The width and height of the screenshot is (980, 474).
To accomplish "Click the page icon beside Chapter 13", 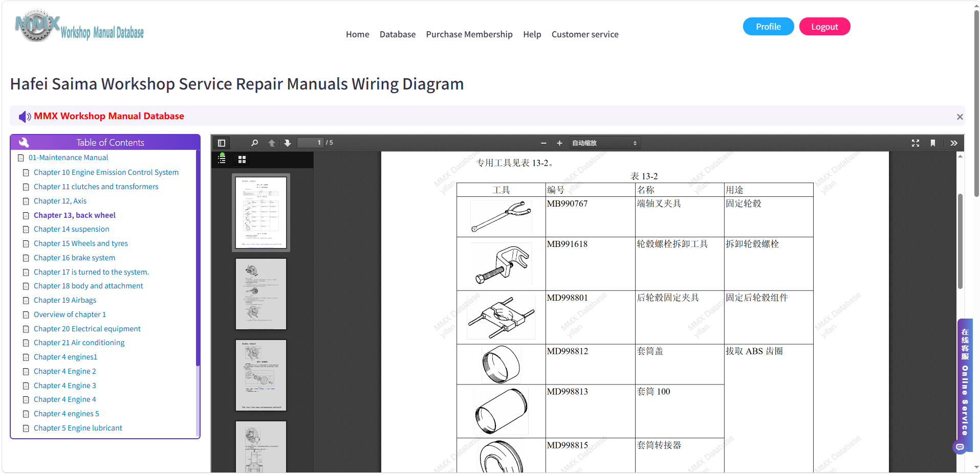I will pos(26,216).
